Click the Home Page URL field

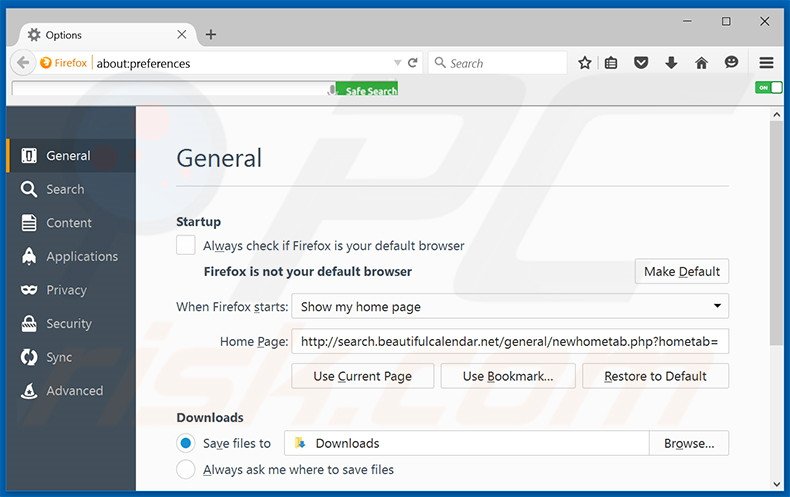tap(510, 341)
